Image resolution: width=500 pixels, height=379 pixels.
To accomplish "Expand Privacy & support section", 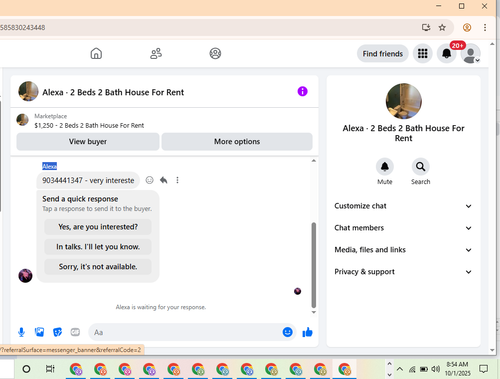I will [x=403, y=272].
